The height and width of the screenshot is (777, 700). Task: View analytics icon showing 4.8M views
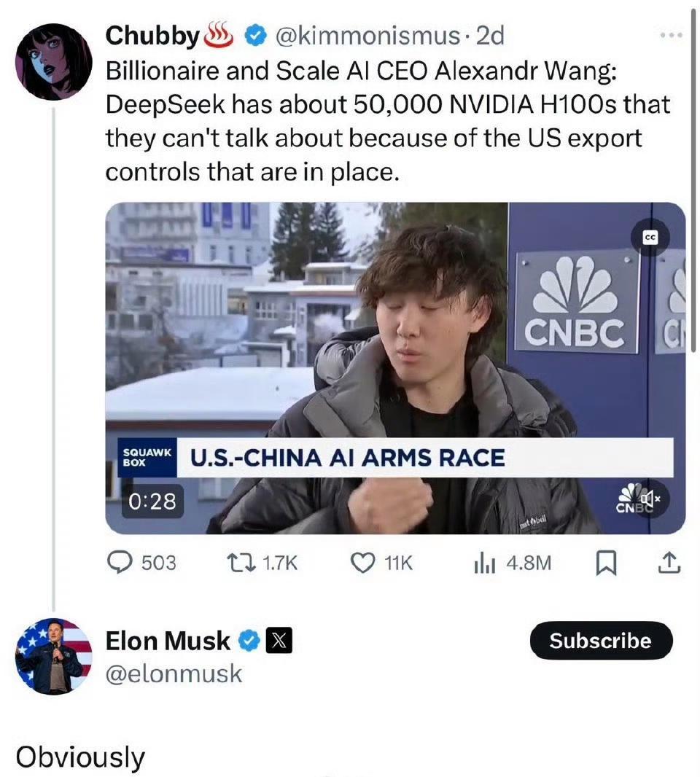coord(484,563)
